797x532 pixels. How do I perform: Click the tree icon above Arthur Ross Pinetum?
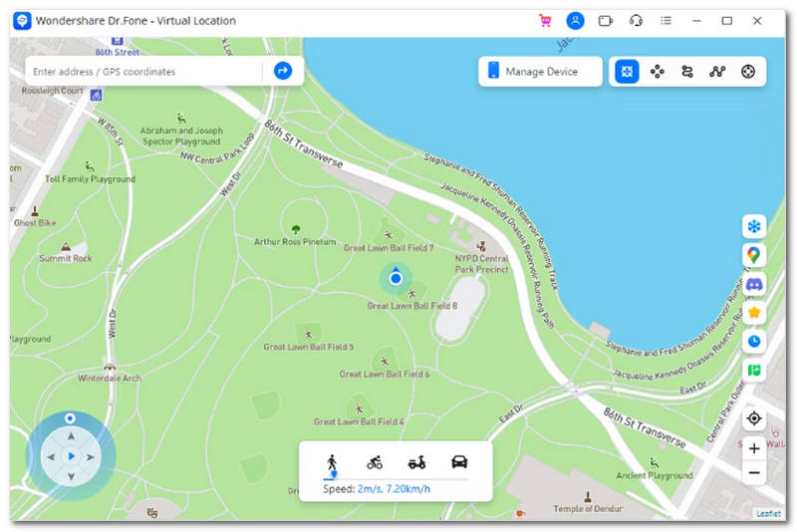[x=296, y=229]
